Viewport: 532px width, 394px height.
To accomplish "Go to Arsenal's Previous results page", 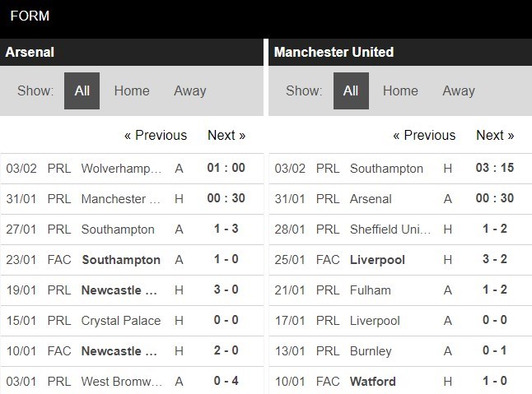I will coord(156,135).
